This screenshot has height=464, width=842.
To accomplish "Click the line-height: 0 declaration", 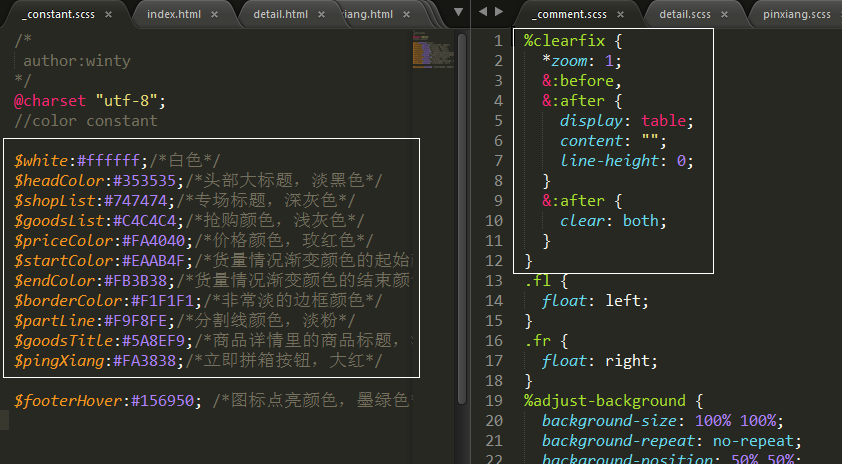I will tap(627, 161).
